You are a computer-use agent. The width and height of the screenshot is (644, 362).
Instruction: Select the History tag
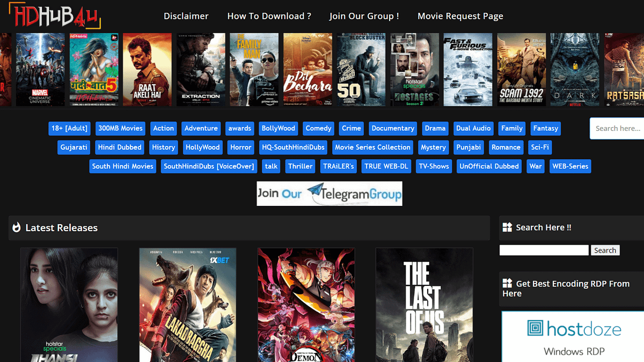[164, 147]
